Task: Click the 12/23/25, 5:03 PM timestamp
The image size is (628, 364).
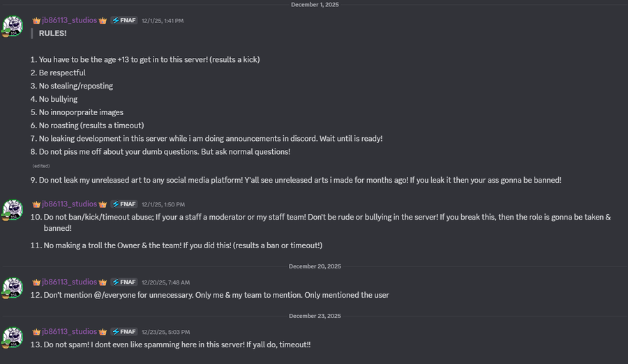Action: pos(165,332)
